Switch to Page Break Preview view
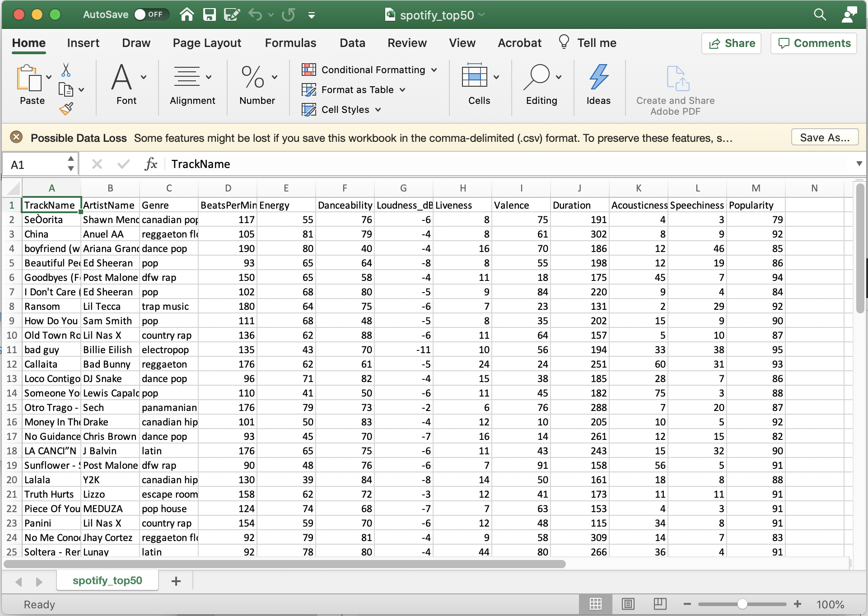This screenshot has width=868, height=616. (x=659, y=604)
